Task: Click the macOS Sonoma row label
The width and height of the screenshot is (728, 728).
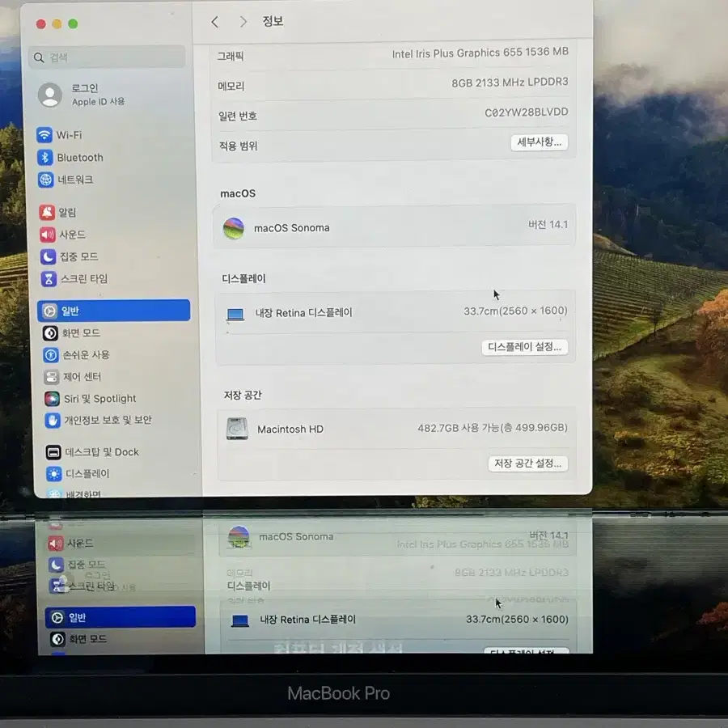Action: coord(291,228)
